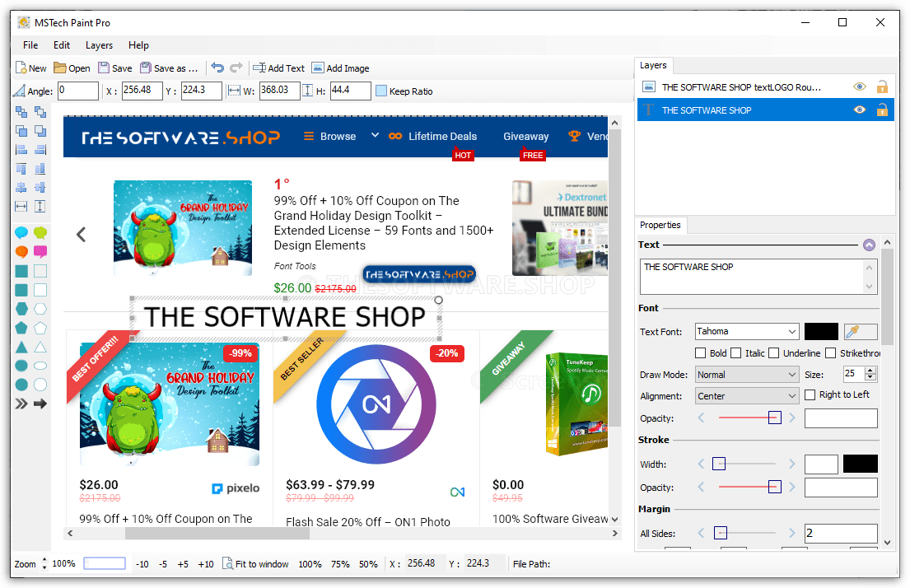Hide the textLOGO layer using eye icon

pyautogui.click(x=860, y=86)
